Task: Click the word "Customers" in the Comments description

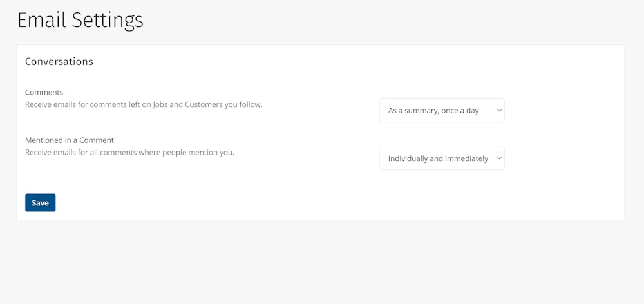Action: tap(203, 104)
